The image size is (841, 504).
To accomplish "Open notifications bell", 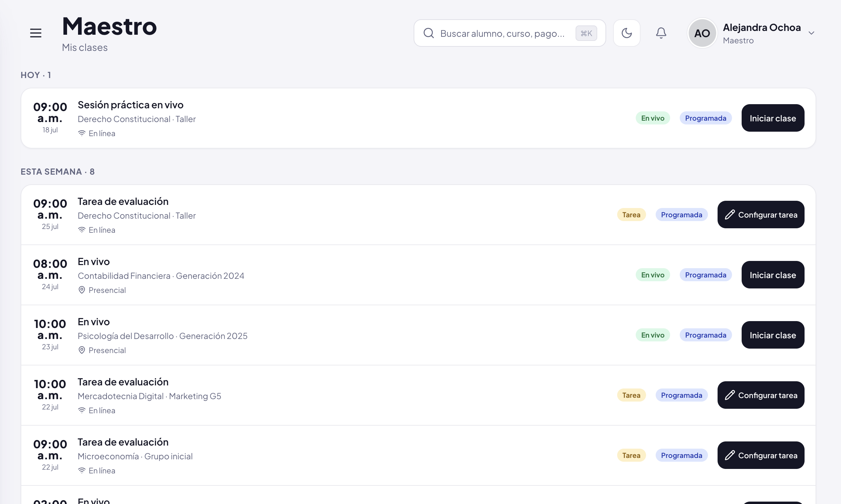I will [661, 33].
